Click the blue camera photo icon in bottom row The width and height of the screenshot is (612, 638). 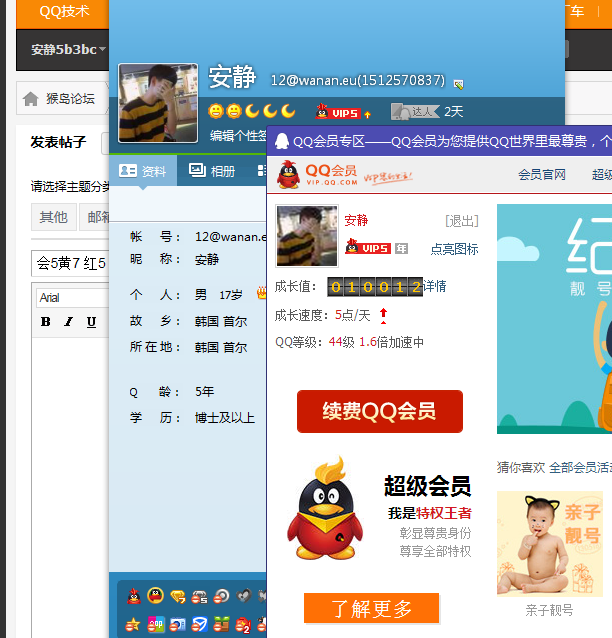coord(178,625)
